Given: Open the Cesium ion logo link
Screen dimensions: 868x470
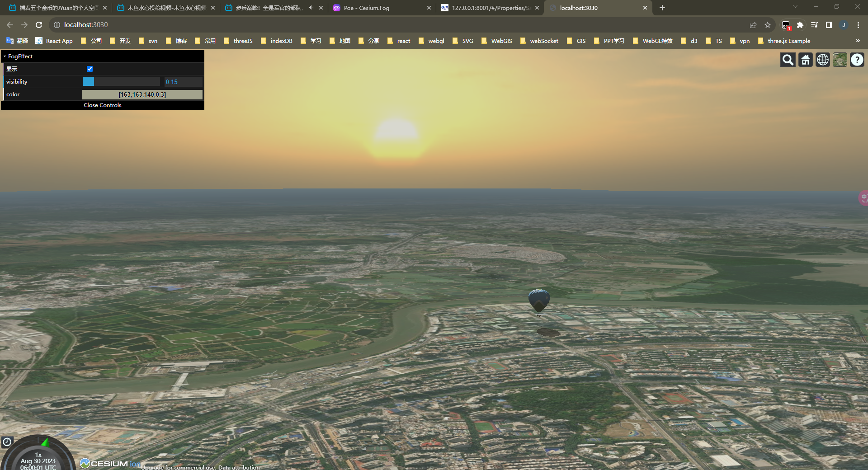Looking at the screenshot, I should coord(111,463).
